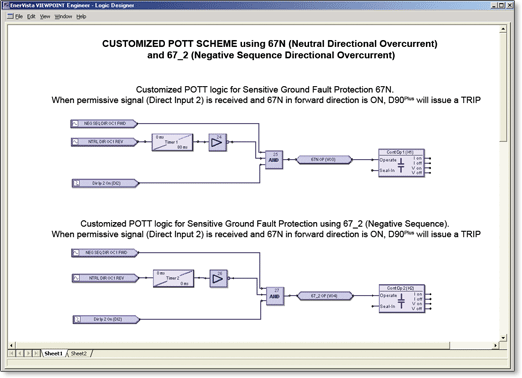Click Seal-In input on Cont Op 2
Viewport: 522px width, 378px height.
[388, 306]
